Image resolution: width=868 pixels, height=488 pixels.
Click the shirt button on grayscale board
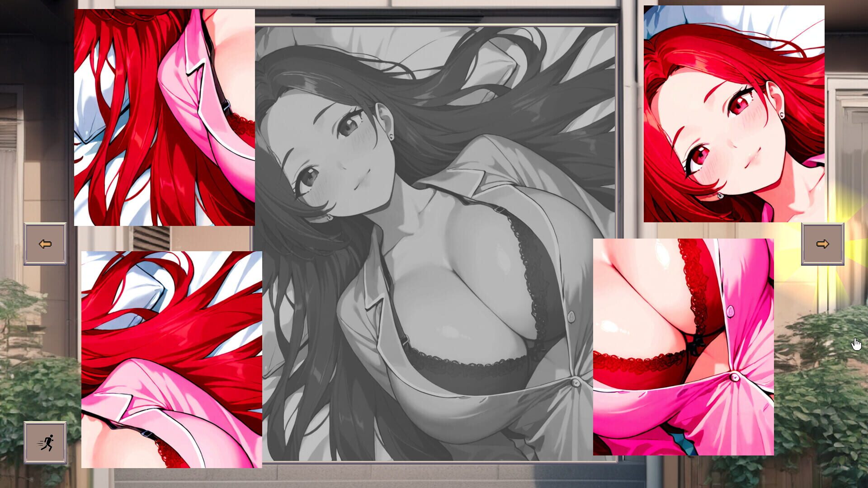pyautogui.click(x=575, y=383)
